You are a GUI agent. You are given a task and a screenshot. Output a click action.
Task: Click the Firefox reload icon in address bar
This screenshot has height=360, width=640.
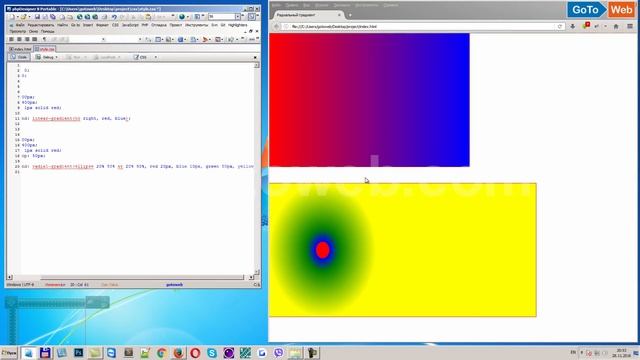click(560, 26)
